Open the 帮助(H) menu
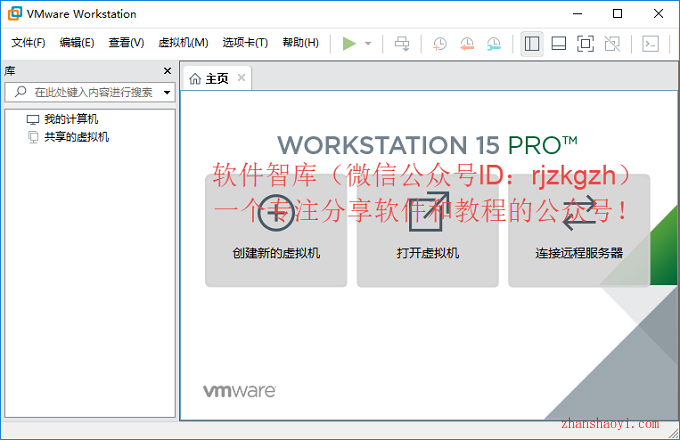The height and width of the screenshot is (440, 680). [301, 42]
